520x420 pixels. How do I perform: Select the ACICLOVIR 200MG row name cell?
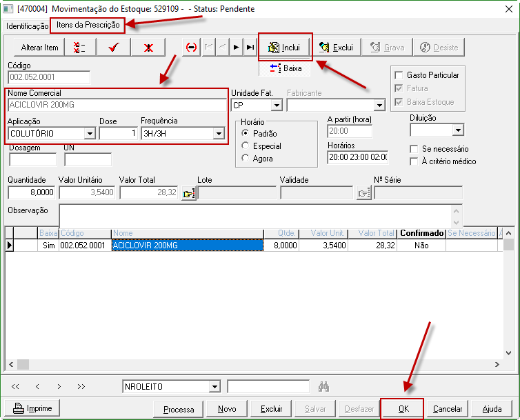click(188, 245)
